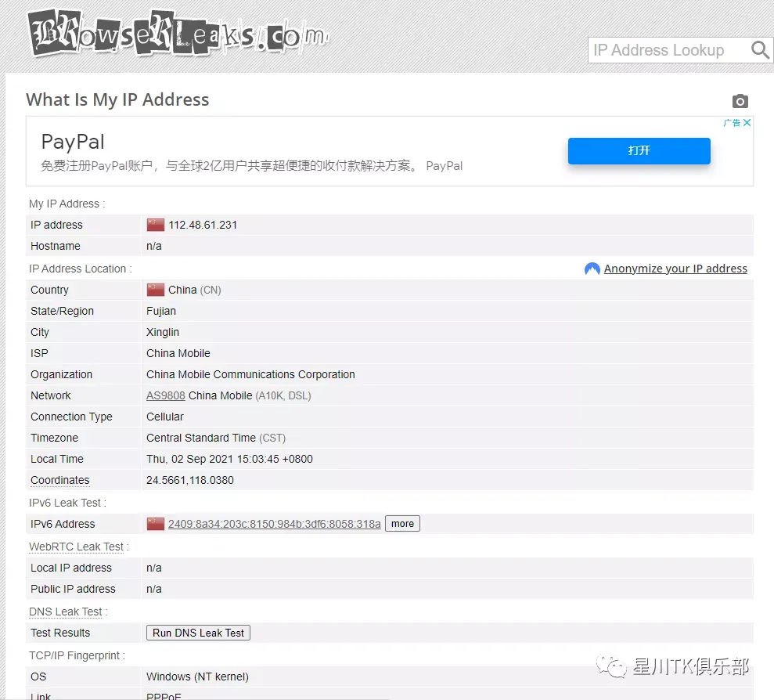Click China flag in Country row
The height and width of the screenshot is (700, 774).
click(x=156, y=290)
